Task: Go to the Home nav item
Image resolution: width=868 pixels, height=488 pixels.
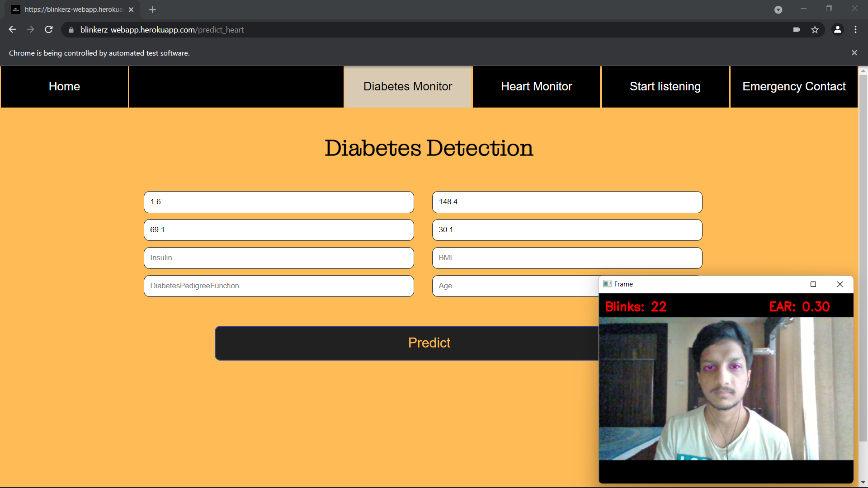Action: tap(64, 86)
